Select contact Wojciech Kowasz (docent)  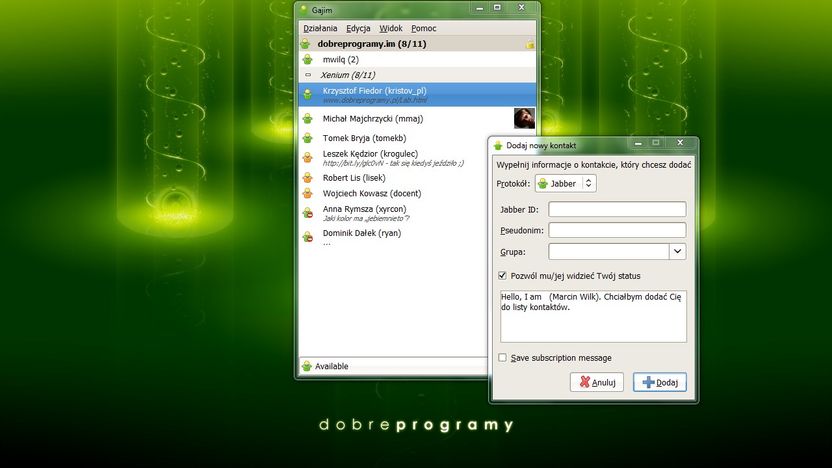[393, 193]
